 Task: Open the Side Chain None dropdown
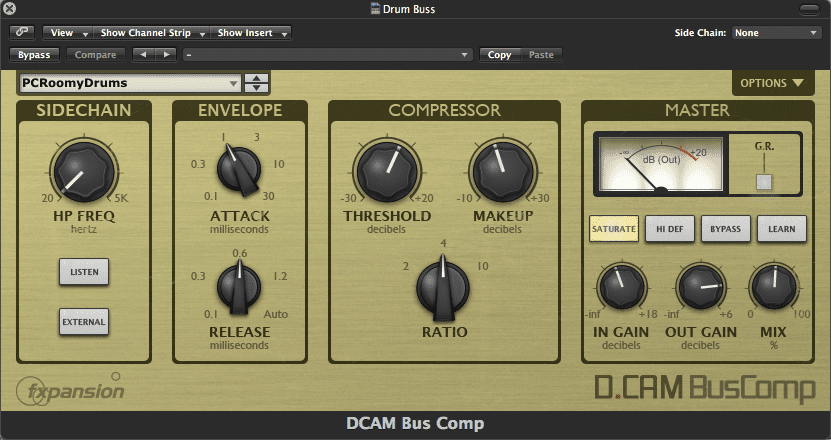(776, 33)
